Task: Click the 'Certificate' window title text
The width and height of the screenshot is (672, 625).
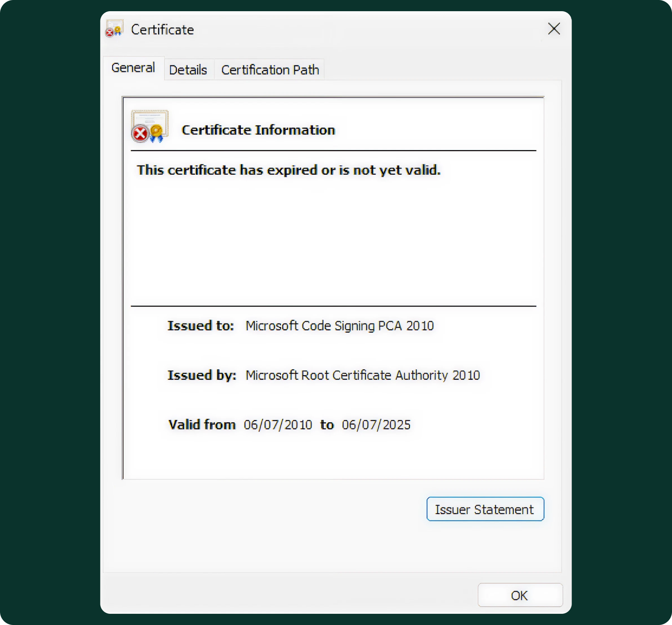Action: (162, 29)
